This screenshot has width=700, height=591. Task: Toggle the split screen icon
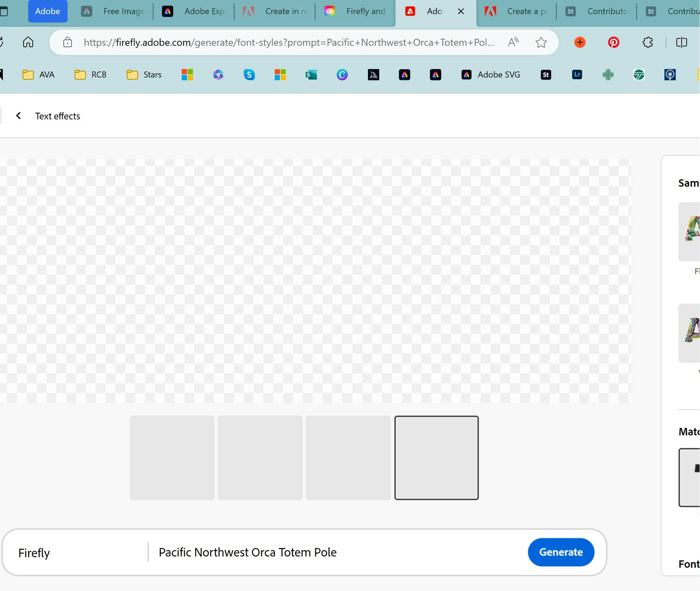[x=681, y=42]
